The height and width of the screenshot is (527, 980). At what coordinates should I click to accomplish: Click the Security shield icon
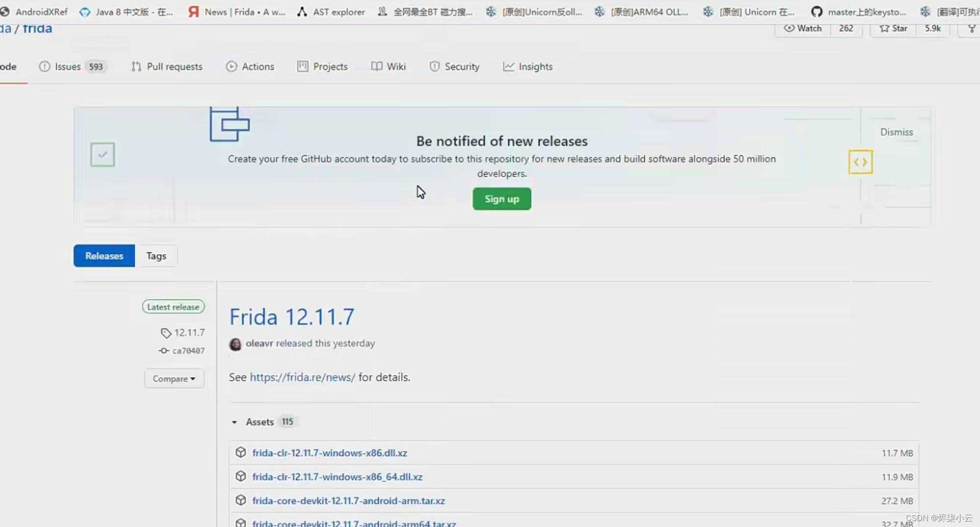435,67
